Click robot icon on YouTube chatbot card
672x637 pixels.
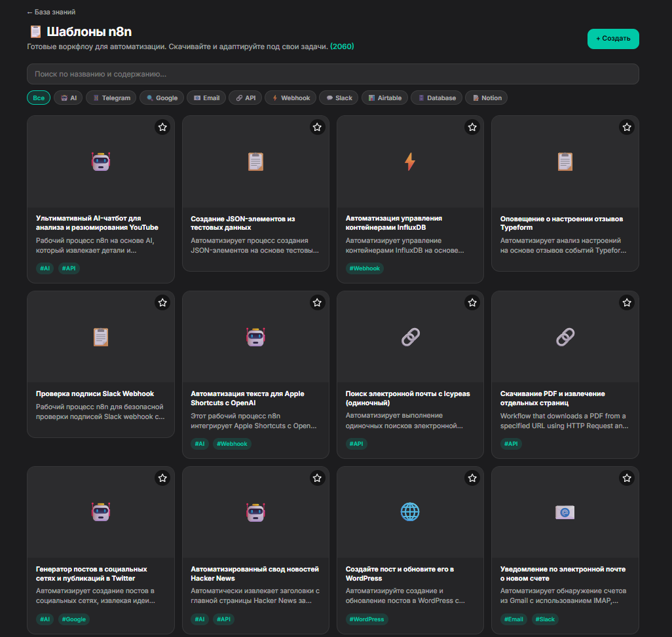[x=101, y=162]
